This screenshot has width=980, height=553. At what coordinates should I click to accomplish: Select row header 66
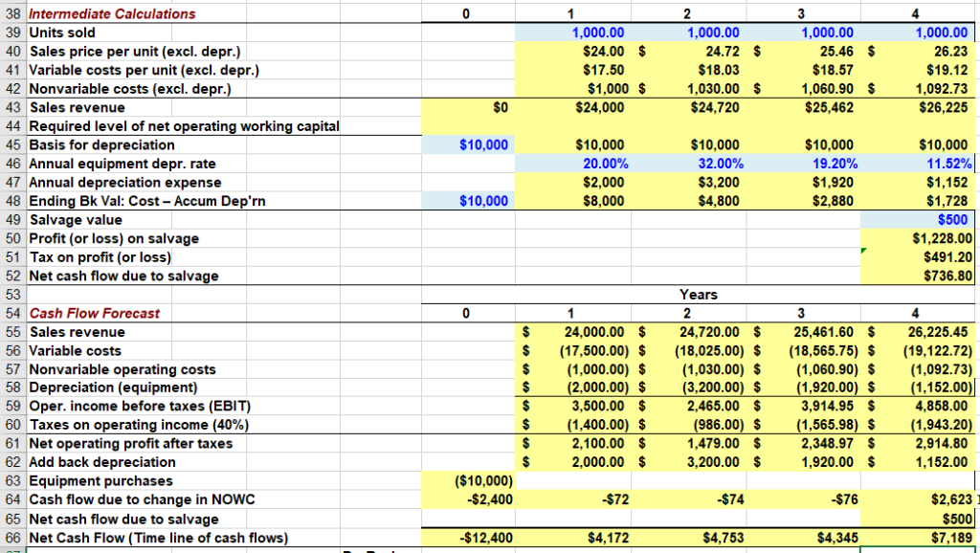11,537
